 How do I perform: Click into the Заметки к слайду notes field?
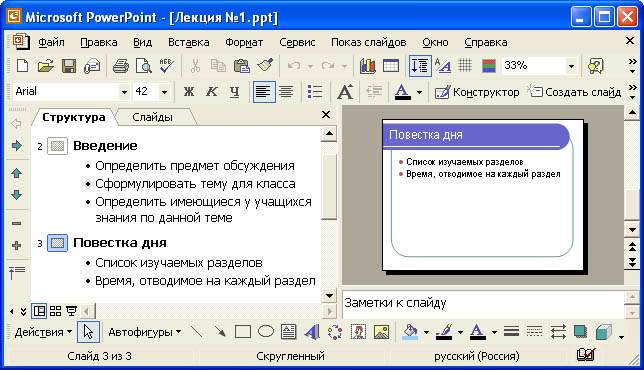pyautogui.click(x=483, y=303)
